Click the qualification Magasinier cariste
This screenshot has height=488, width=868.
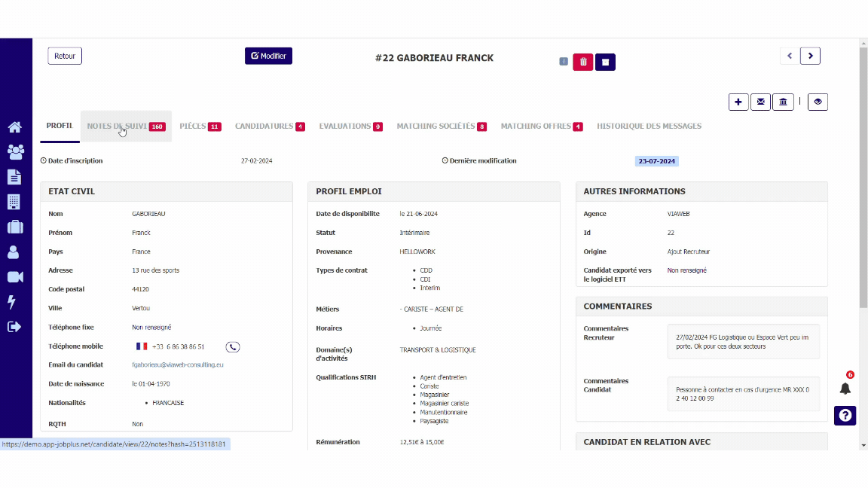coord(444,404)
